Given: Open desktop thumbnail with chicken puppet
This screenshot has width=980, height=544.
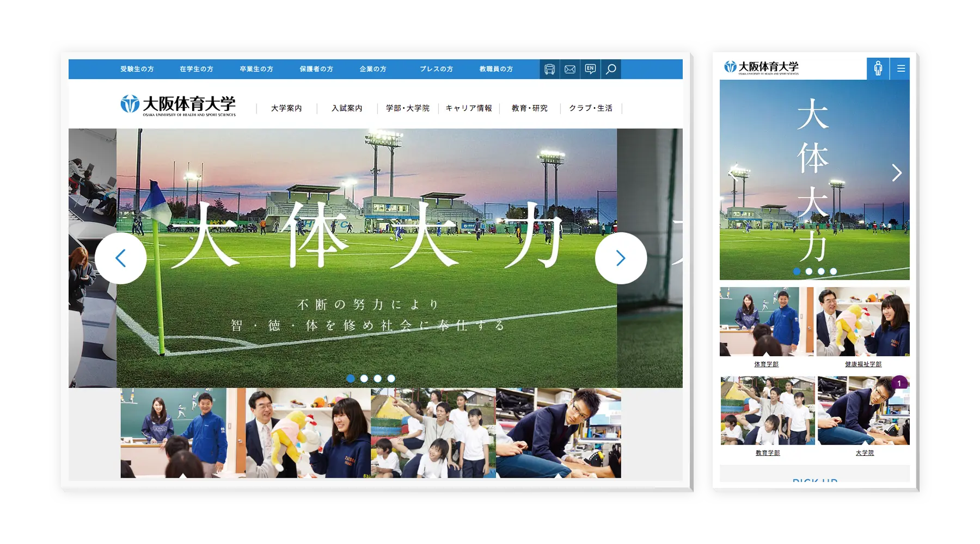Looking at the screenshot, I should pyautogui.click(x=308, y=433).
